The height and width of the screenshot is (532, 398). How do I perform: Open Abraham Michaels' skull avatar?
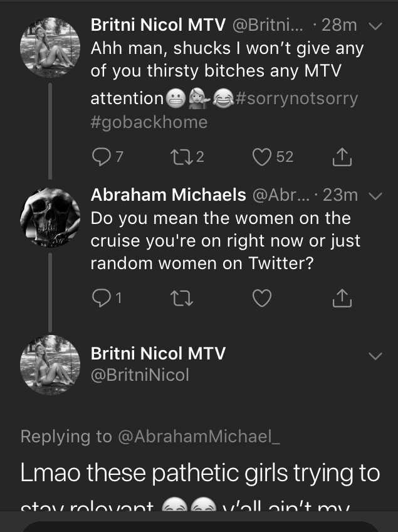50,218
